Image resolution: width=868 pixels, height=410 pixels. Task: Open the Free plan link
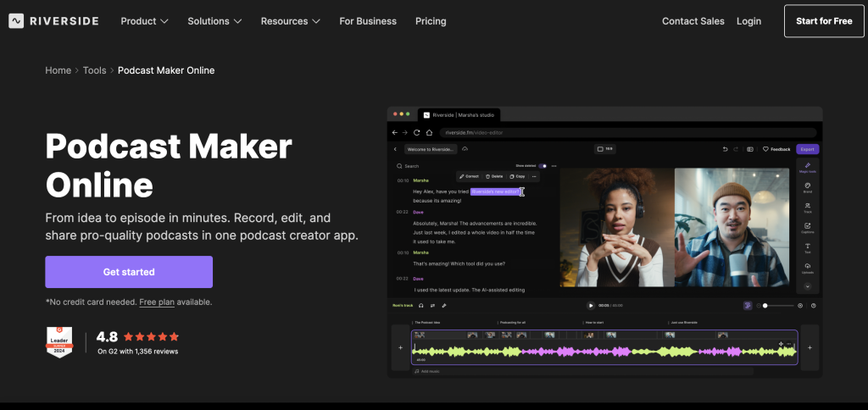pyautogui.click(x=157, y=302)
